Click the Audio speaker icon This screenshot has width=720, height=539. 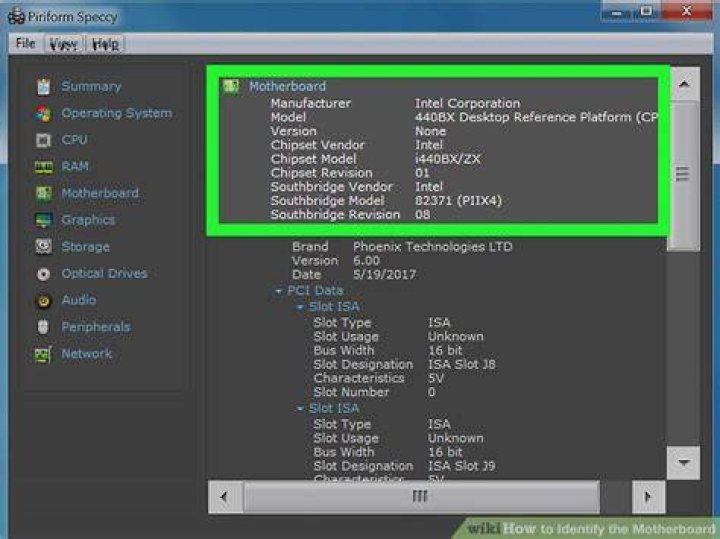(x=44, y=301)
